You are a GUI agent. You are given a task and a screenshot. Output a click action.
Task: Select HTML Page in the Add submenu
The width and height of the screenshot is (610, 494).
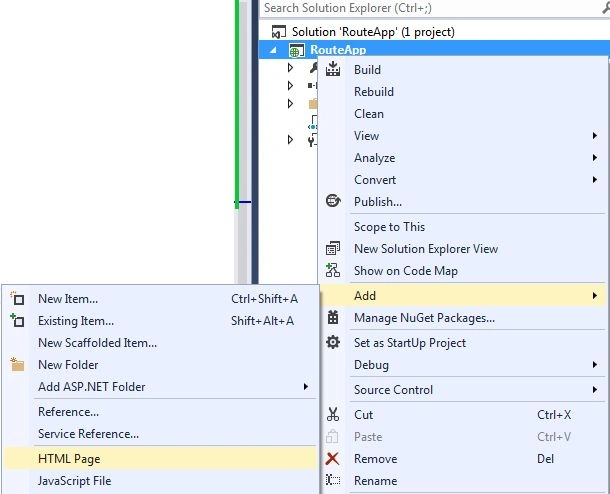[x=160, y=459]
